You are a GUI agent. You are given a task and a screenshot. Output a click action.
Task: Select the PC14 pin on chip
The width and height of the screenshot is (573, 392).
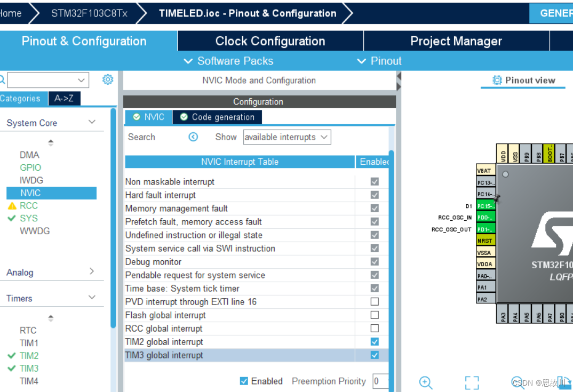[486, 194]
